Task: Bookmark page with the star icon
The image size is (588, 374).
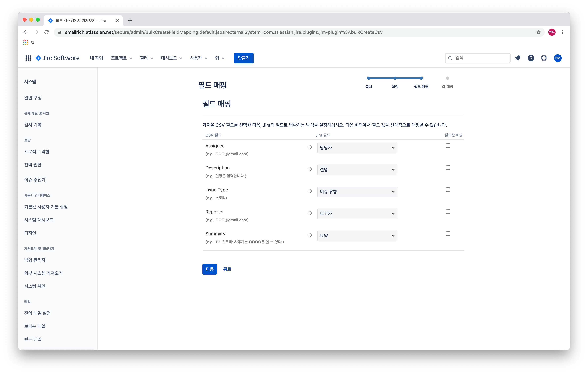Action: 539,32
